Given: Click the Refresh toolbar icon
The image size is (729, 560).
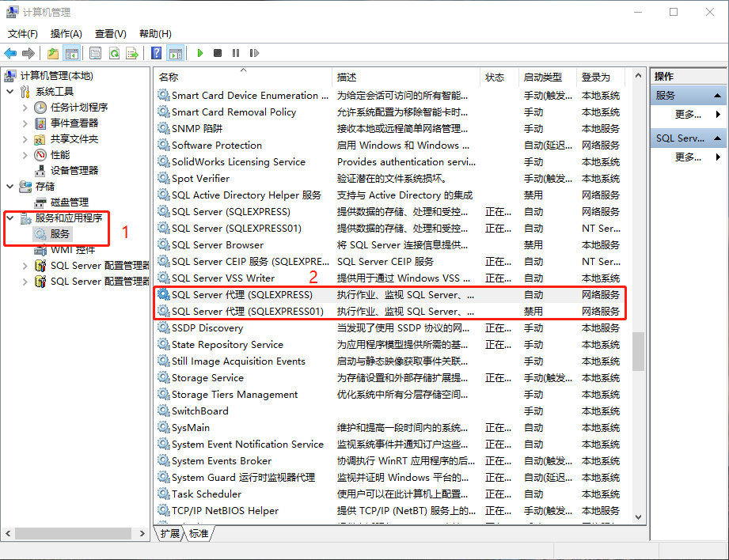Looking at the screenshot, I should coord(114,54).
